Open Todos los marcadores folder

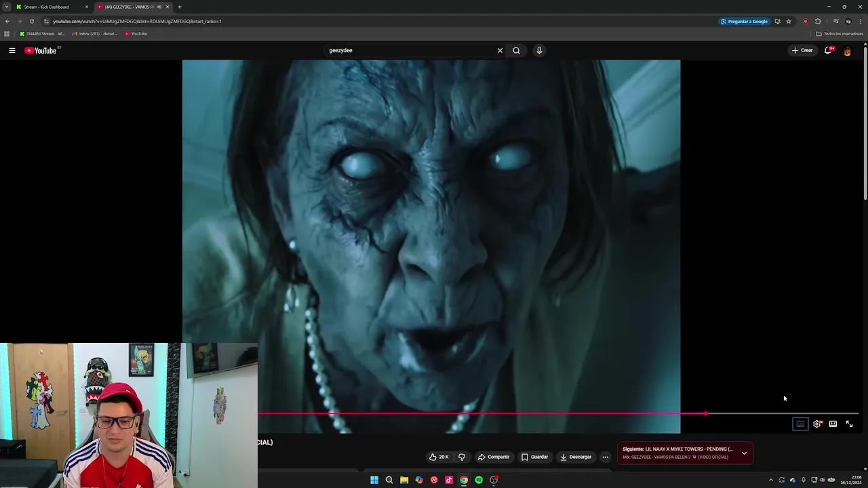[x=840, y=34]
